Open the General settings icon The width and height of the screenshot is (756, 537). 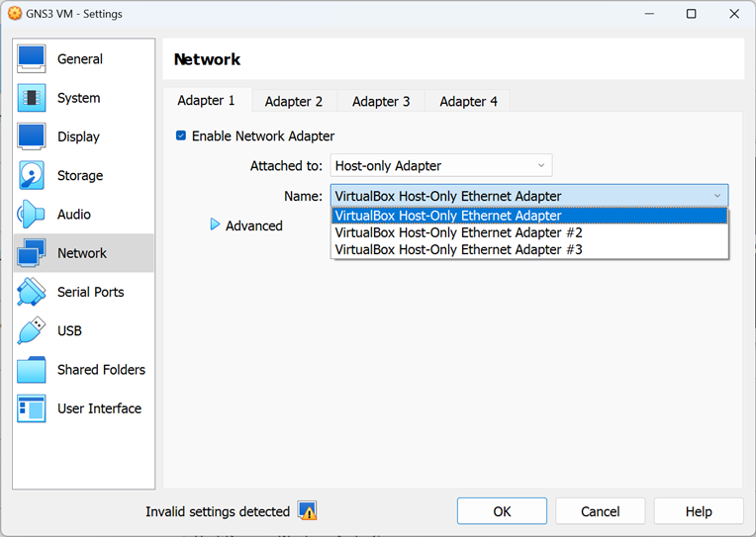point(32,58)
